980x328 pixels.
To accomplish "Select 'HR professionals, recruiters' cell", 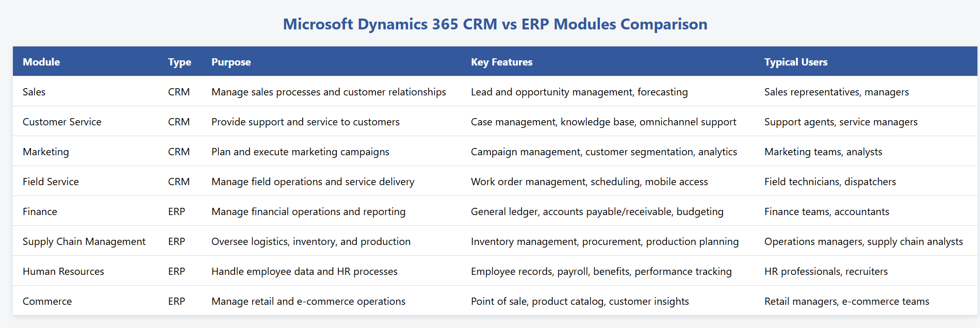I will click(826, 271).
